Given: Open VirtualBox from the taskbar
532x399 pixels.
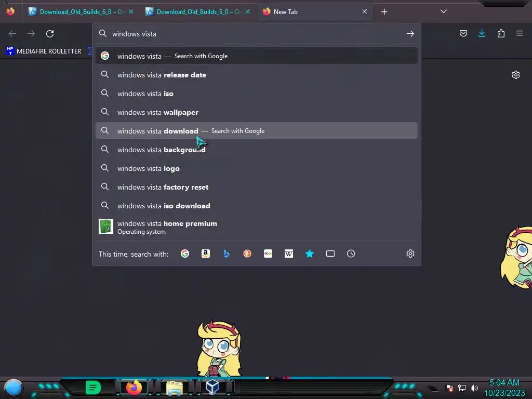Looking at the screenshot, I should click(x=212, y=387).
